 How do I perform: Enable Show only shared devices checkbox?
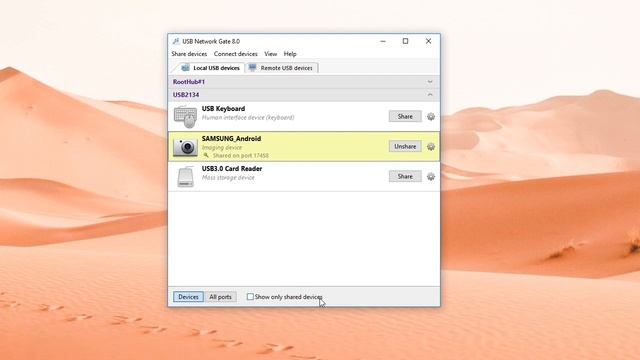pyautogui.click(x=250, y=297)
